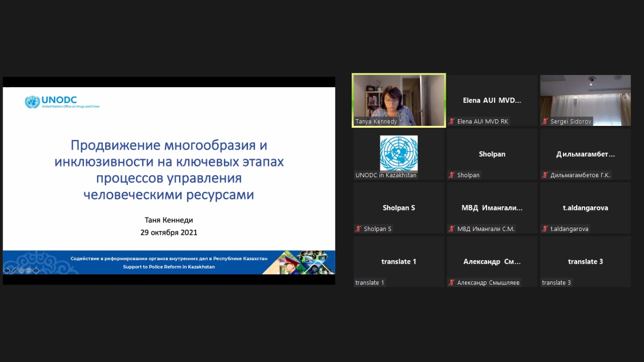This screenshot has width=644, height=362.
Task: Click muted mic icon beside Sergei Sidorov
Action: pos(545,121)
